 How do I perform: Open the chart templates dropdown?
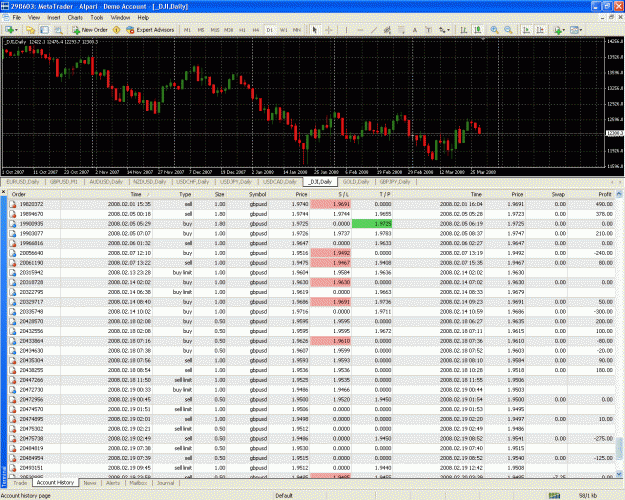pyautogui.click(x=576, y=30)
